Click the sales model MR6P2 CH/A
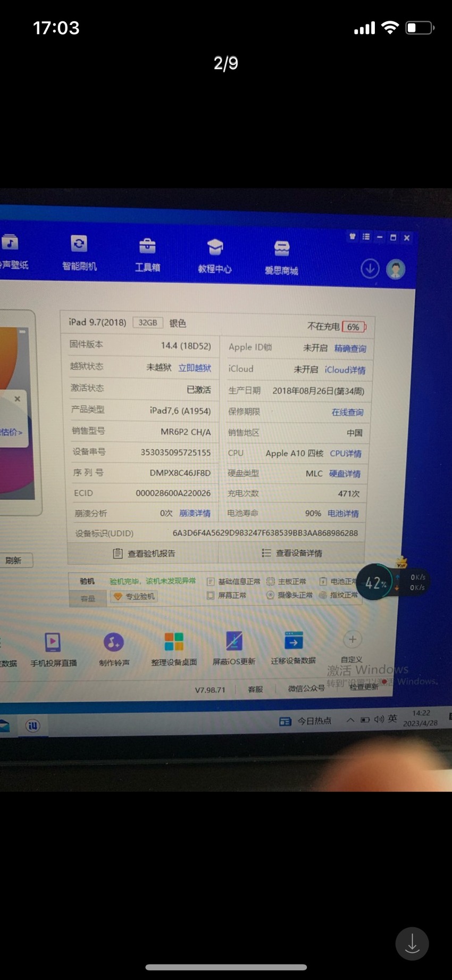The height and width of the screenshot is (980, 452). (186, 432)
